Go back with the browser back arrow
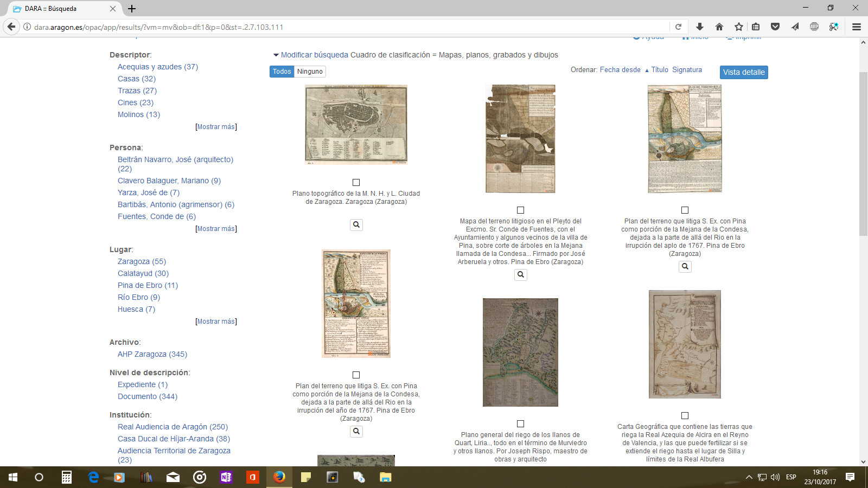This screenshot has width=868, height=488. tap(11, 27)
